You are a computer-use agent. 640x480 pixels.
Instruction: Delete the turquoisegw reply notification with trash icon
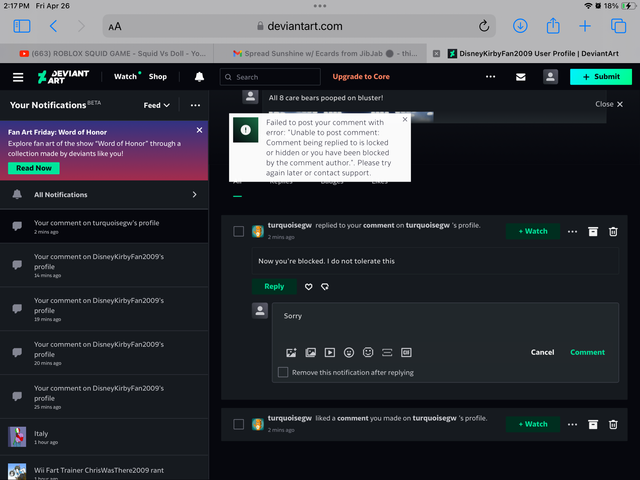[613, 231]
